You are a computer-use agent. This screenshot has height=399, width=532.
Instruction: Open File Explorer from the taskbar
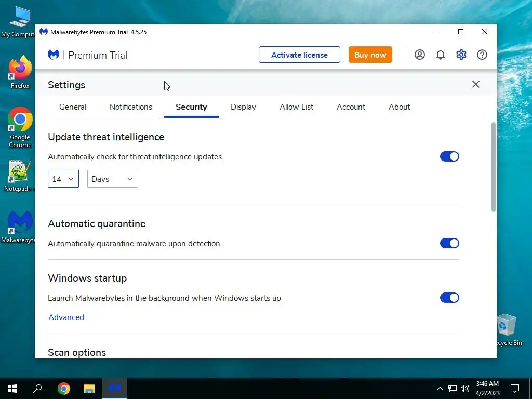pyautogui.click(x=89, y=389)
